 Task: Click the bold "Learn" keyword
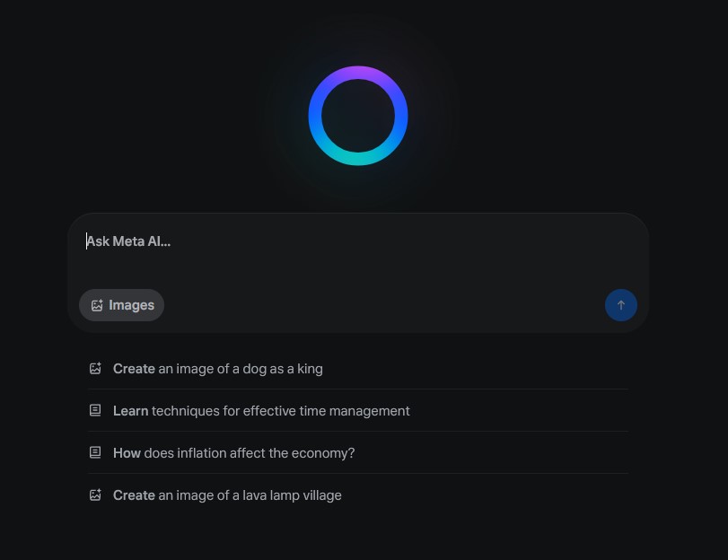click(x=130, y=411)
